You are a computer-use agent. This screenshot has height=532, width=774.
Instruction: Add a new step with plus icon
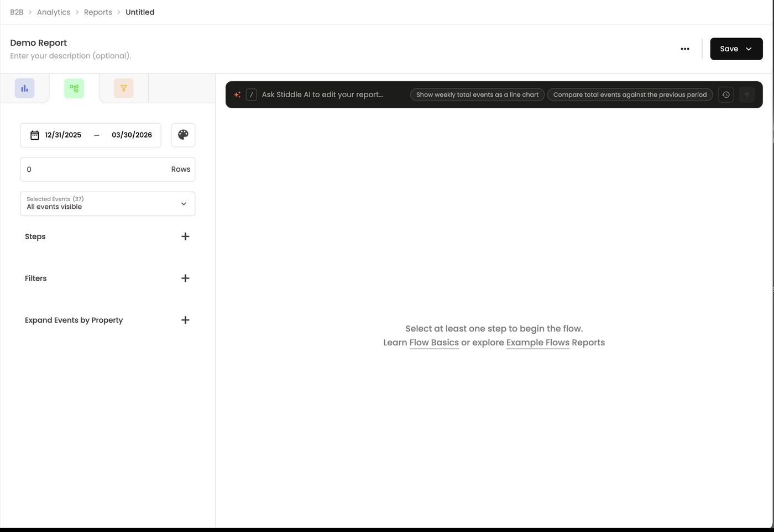point(185,236)
